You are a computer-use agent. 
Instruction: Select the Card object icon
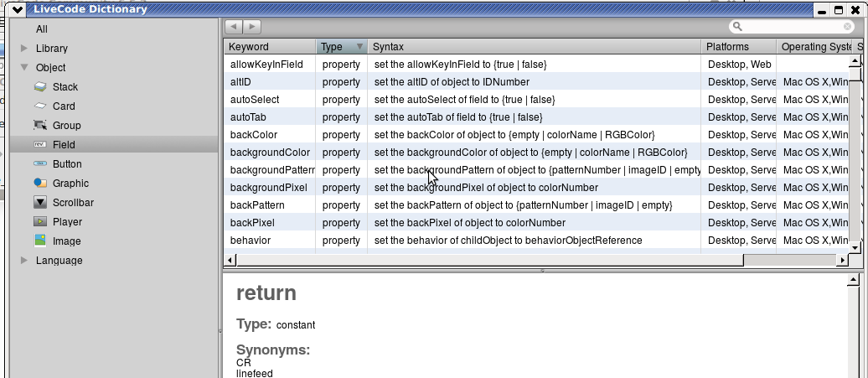[39, 106]
